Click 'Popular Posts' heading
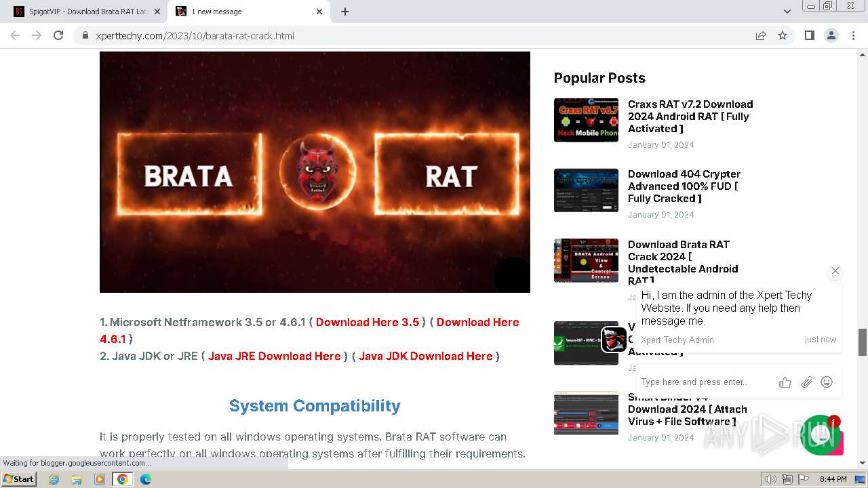The image size is (868, 488). tap(599, 78)
